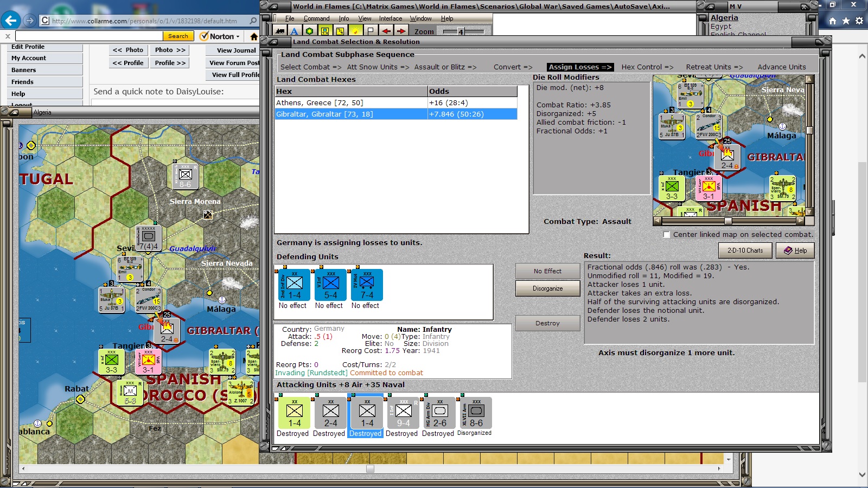Screen dimensions: 868x488
Task: Click the Norton search input field
Action: click(x=89, y=36)
